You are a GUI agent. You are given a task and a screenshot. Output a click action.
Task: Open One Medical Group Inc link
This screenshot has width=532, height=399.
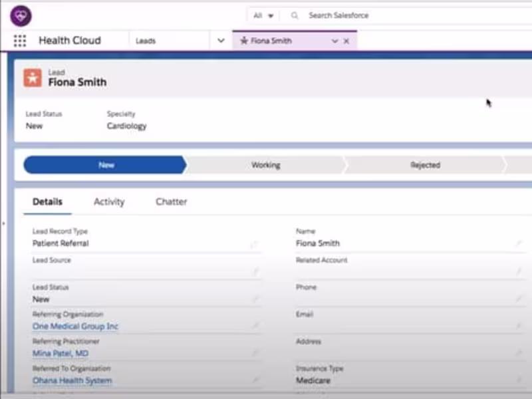click(75, 327)
